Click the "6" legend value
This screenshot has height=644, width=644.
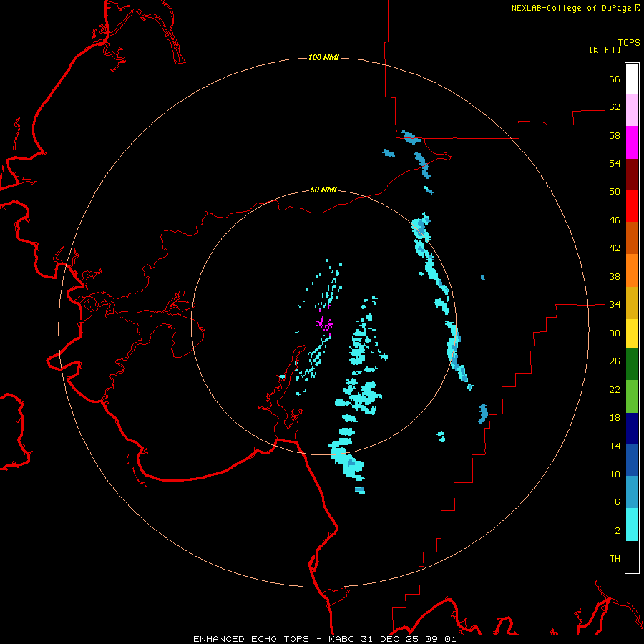coord(618,502)
